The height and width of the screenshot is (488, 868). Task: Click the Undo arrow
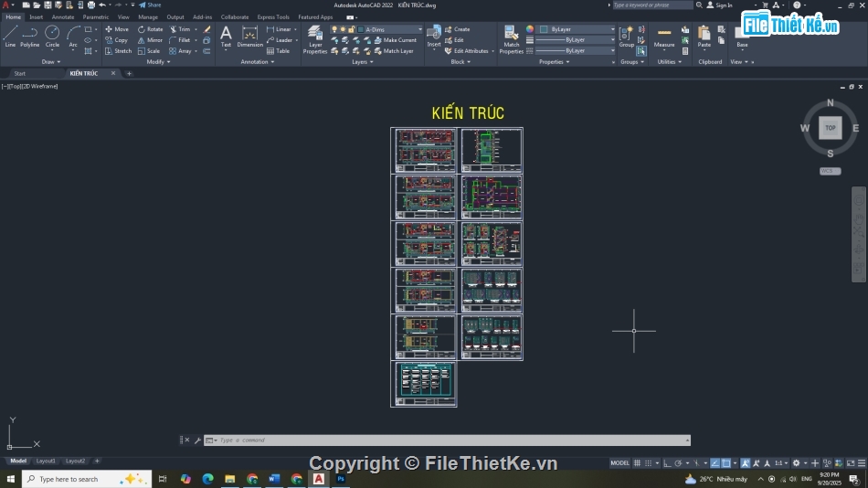point(102,5)
